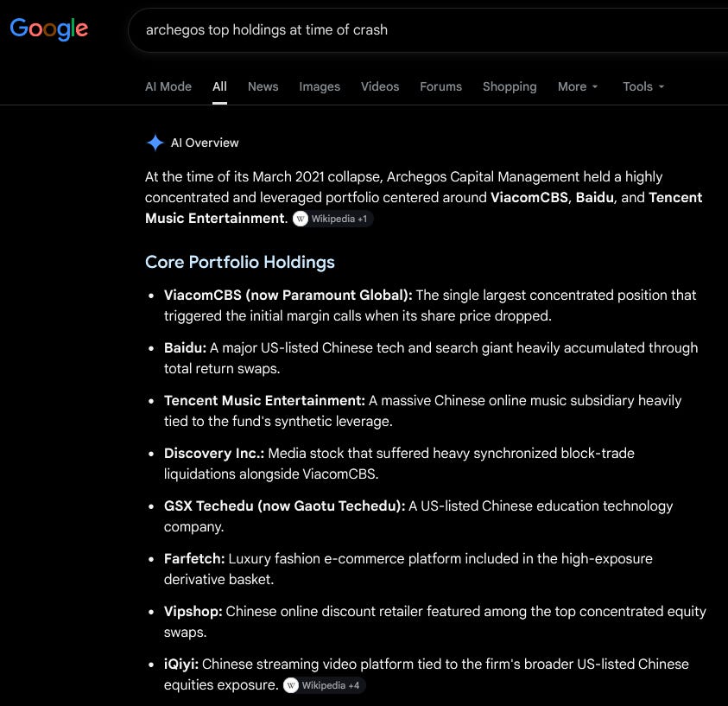728x706 pixels.
Task: Click the 'Discovery Inc.:' bullet text
Action: (x=214, y=453)
